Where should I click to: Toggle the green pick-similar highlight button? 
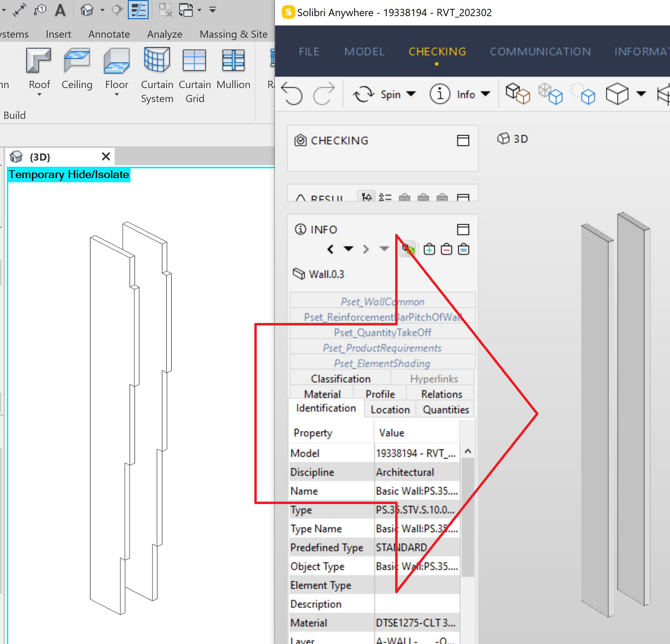pos(407,249)
